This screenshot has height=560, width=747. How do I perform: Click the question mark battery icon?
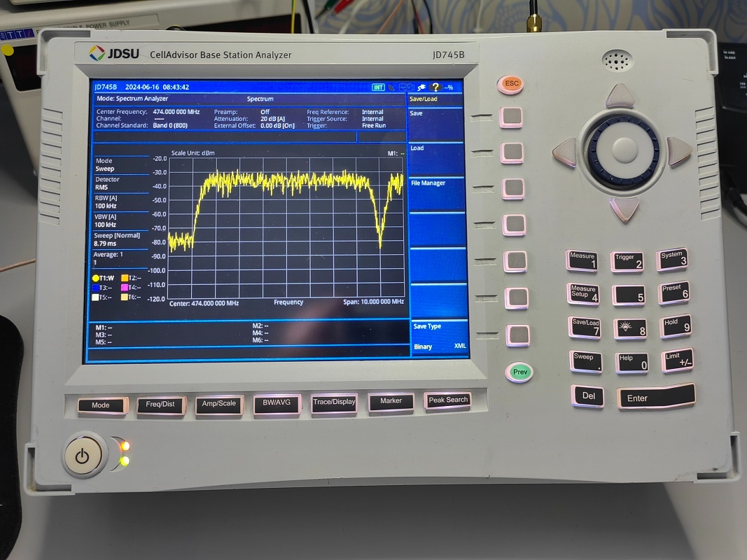[x=435, y=87]
